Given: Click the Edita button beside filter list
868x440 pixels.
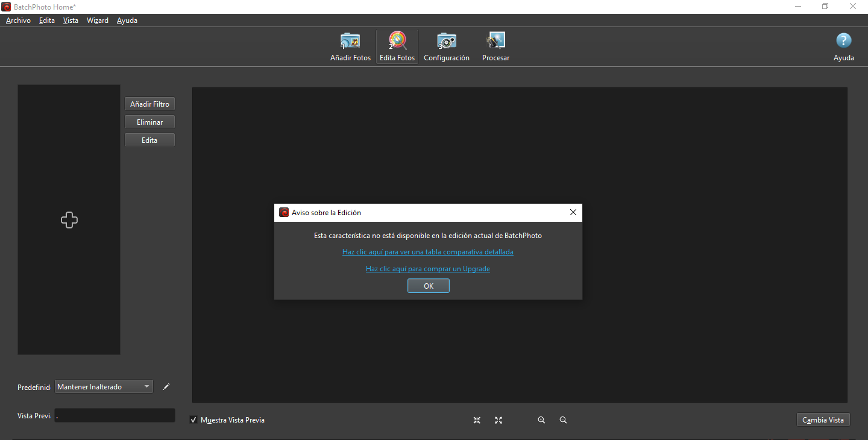Looking at the screenshot, I should tap(149, 140).
